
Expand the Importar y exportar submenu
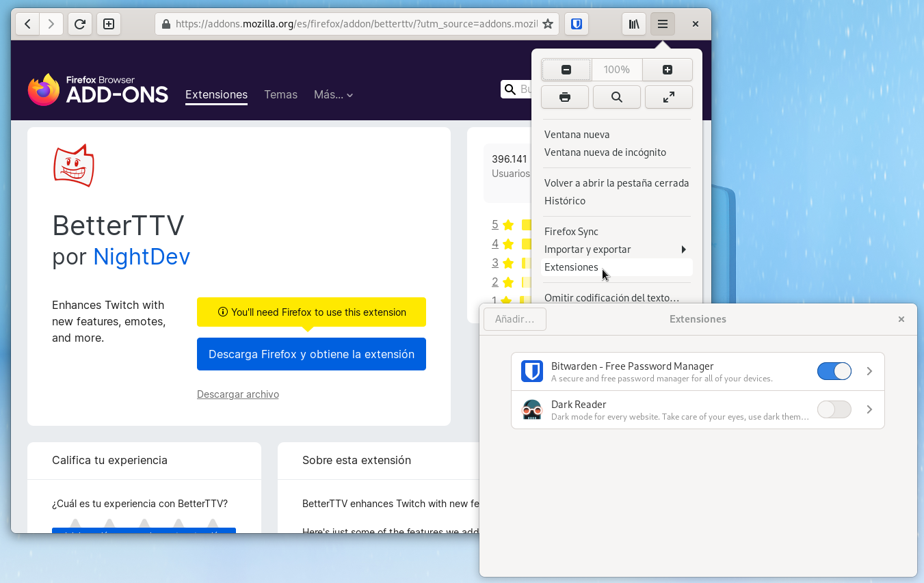[588, 249]
